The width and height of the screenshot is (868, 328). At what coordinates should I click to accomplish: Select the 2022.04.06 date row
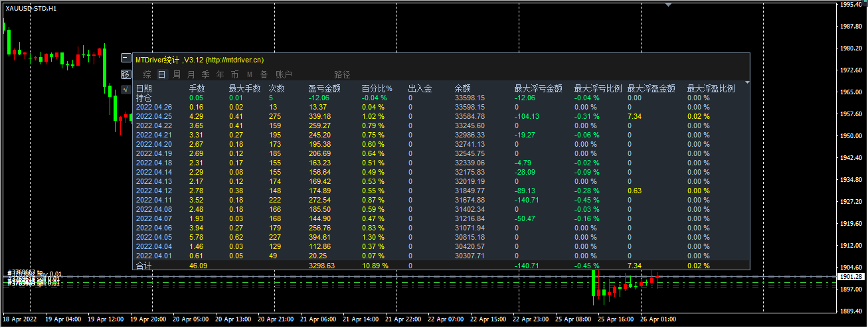153,228
